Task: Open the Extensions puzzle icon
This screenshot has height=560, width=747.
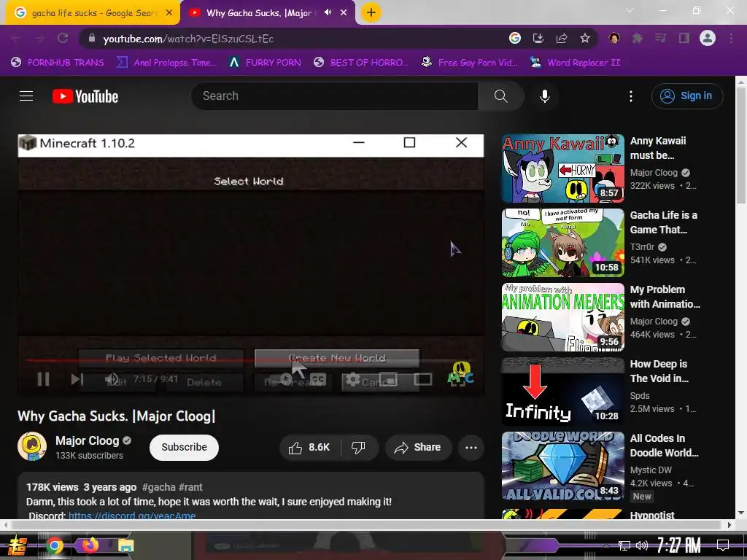Action: pos(637,38)
